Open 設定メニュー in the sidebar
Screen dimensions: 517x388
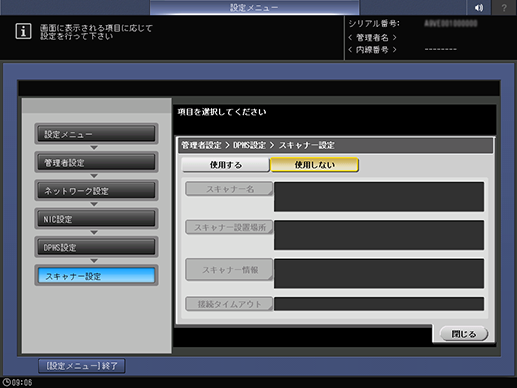tap(96, 134)
